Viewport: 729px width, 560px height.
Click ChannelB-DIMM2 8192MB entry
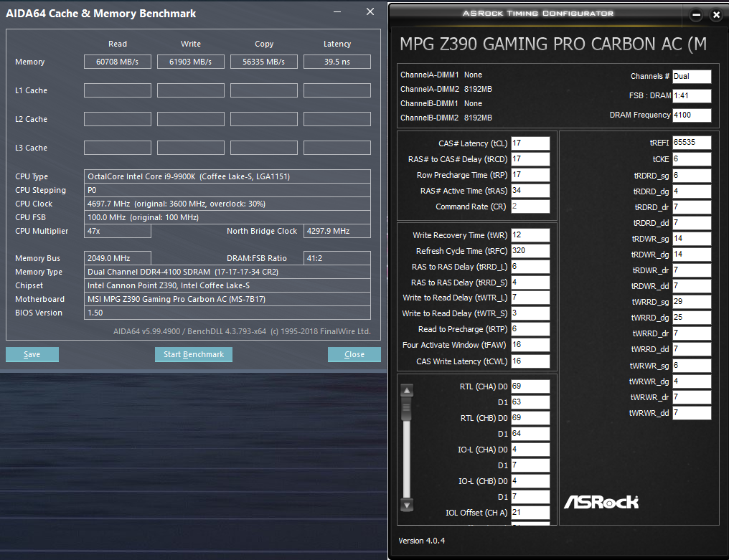coord(446,118)
